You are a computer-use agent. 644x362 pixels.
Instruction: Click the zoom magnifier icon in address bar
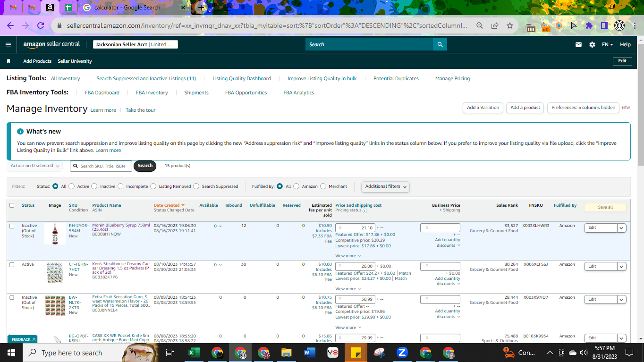(x=480, y=25)
